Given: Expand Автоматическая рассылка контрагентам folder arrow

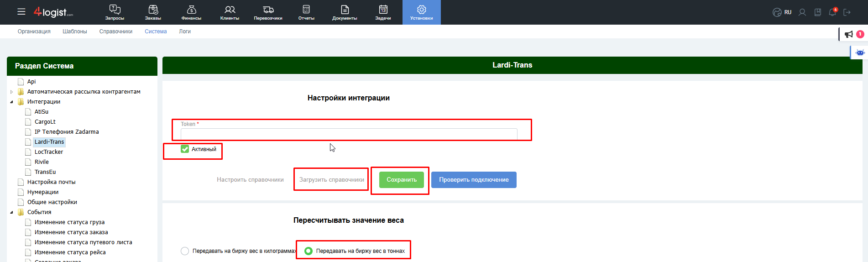Looking at the screenshot, I should [x=12, y=92].
